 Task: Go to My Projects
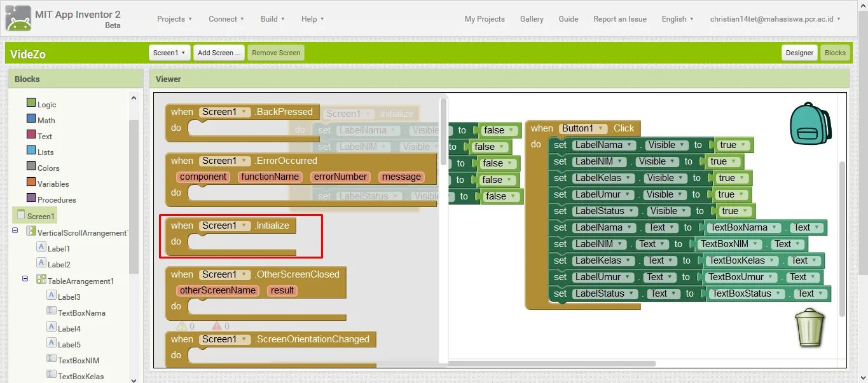tap(485, 19)
